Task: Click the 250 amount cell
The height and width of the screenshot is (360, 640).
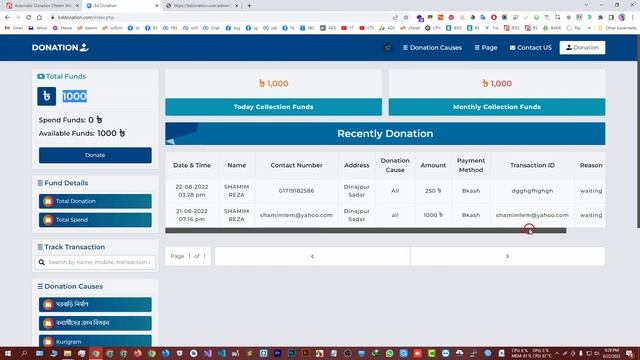Action: coord(433,191)
